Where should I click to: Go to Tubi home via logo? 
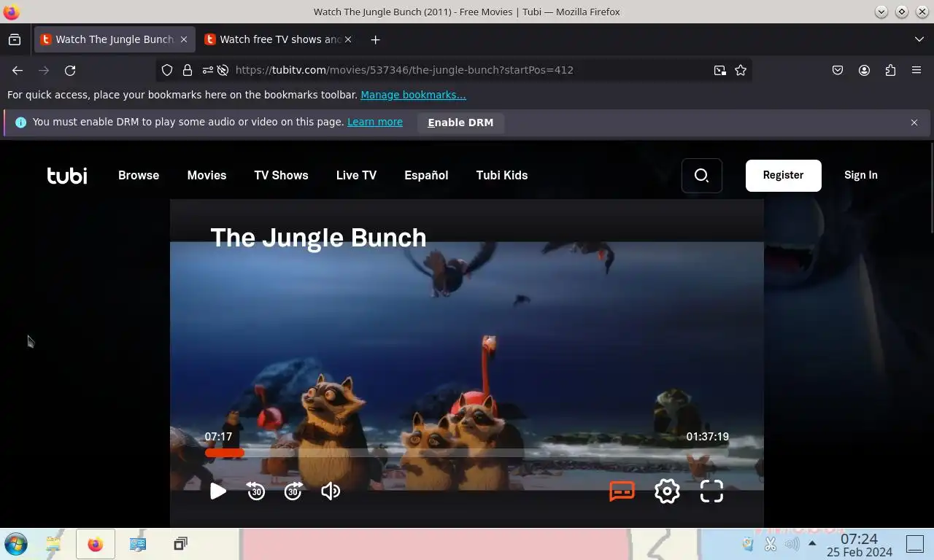pos(67,176)
